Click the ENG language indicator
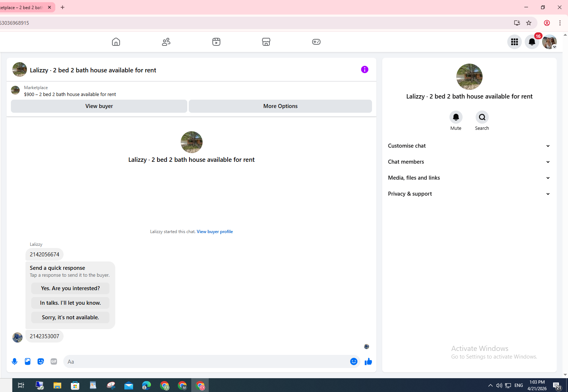Screen dimensions: 568x392 [x=519, y=385]
